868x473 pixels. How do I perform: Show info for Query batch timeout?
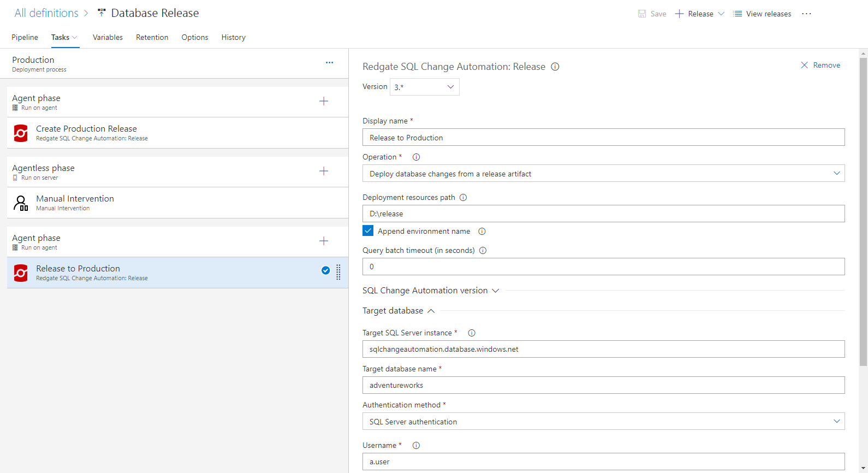[x=483, y=251]
